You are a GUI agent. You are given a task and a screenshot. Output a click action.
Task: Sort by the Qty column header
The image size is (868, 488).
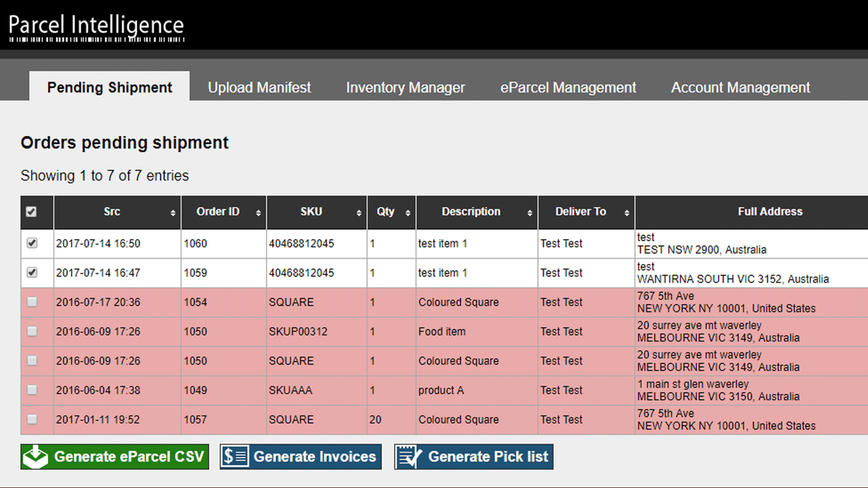[x=392, y=212]
